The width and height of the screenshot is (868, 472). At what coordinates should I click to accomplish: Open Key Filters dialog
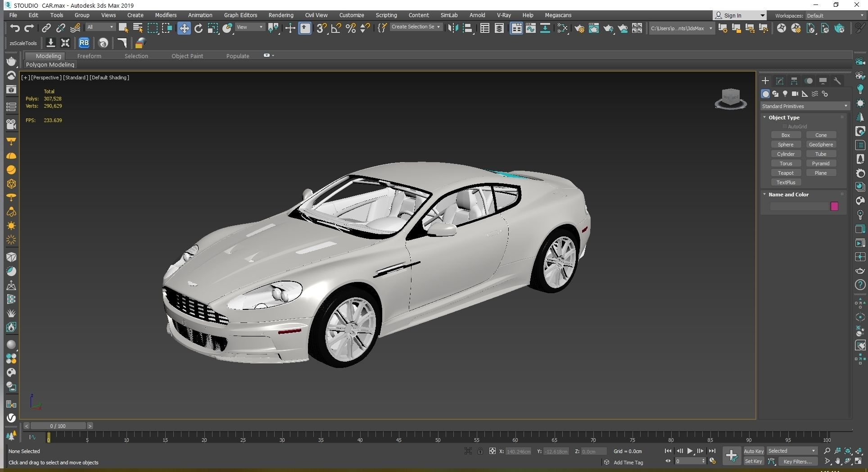[x=797, y=461]
